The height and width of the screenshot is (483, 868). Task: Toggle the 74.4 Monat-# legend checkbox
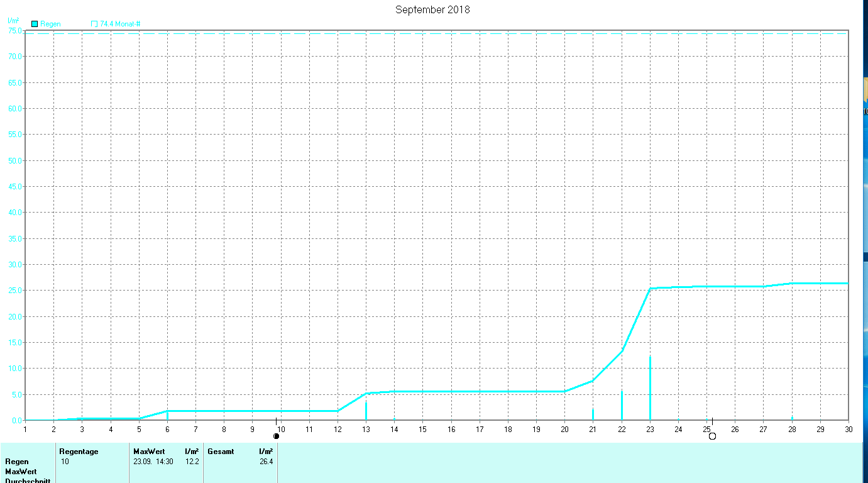94,24
